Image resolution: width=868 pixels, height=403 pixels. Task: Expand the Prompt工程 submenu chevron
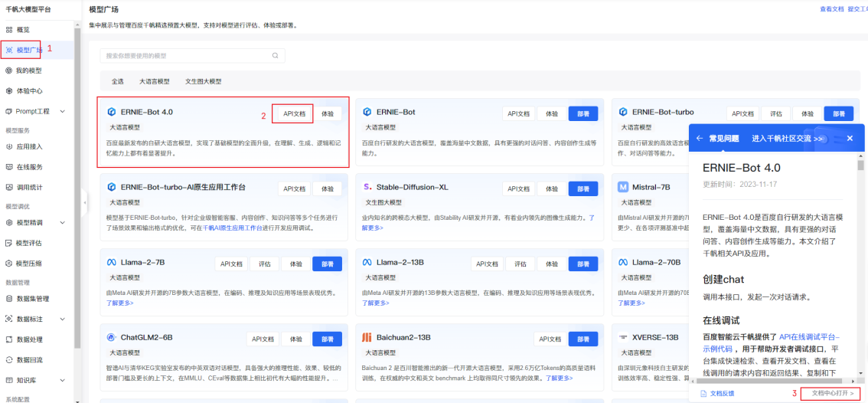pos(63,111)
